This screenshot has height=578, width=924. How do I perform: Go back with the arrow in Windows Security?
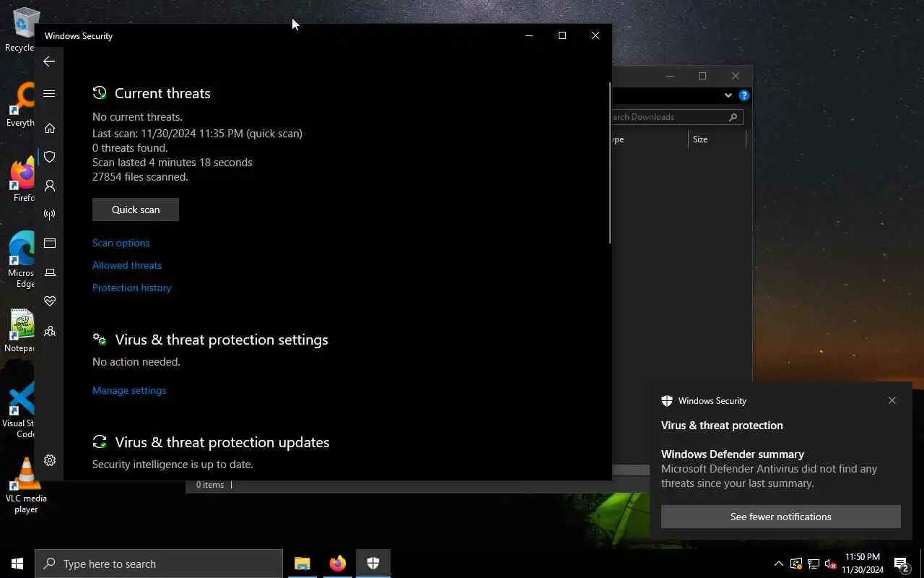pos(49,61)
